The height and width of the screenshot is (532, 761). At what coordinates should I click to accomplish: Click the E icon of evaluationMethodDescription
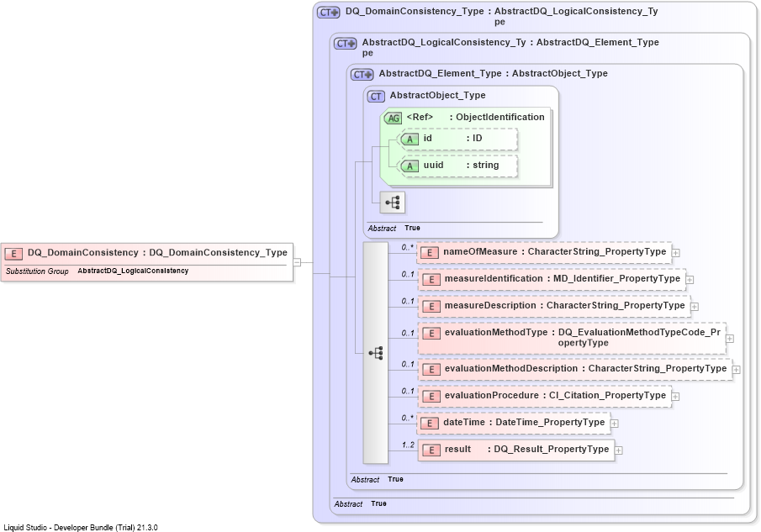pos(431,370)
